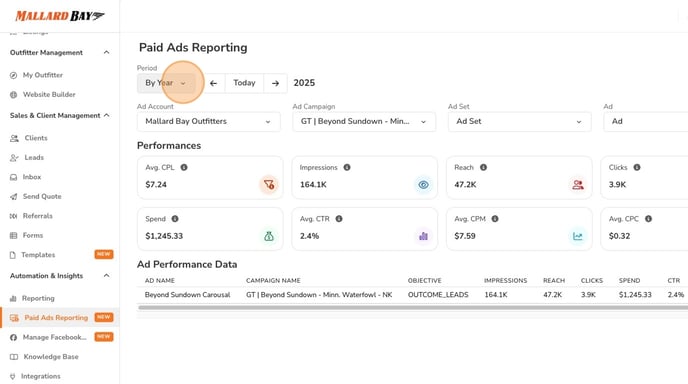Open Inbox in the sidebar
Image resolution: width=688 pixels, height=384 pixels.
point(32,177)
